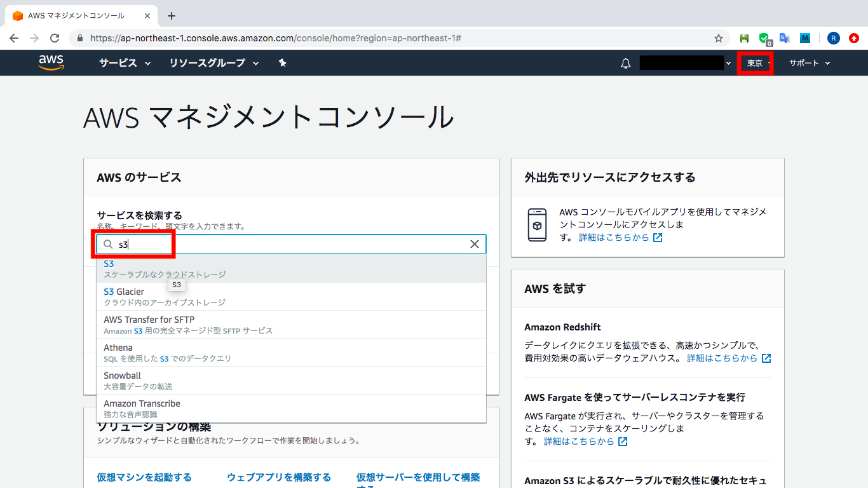868x488 pixels.
Task: Click the Google Translate extension icon
Action: click(x=785, y=38)
